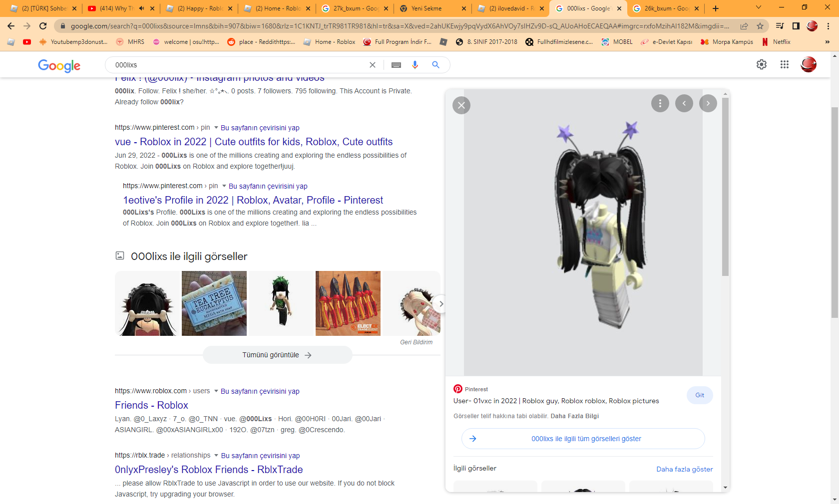Click 000lixs ile ilgili tüm görselleri göster
This screenshot has width=839, height=504.
click(x=583, y=439)
